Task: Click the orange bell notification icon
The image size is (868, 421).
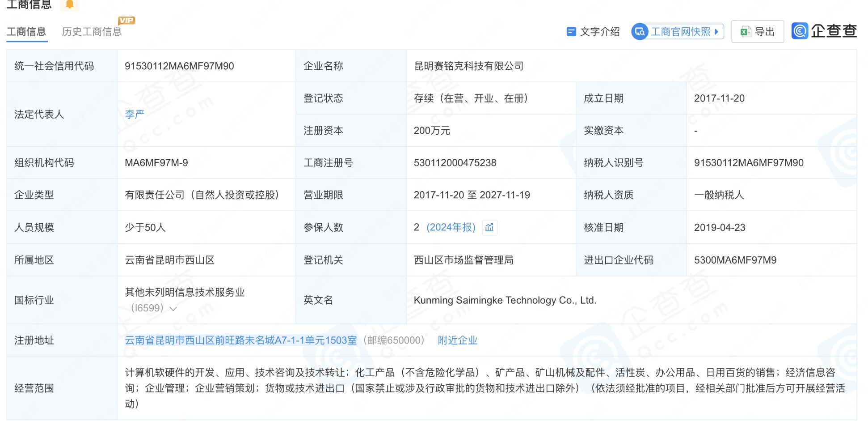Action: pos(69,4)
